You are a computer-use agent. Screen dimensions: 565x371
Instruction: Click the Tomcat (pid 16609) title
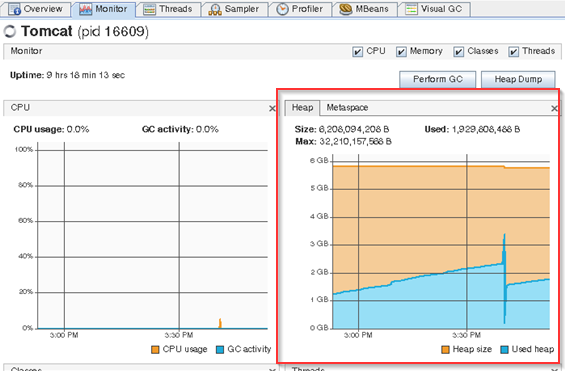pyautogui.click(x=85, y=32)
